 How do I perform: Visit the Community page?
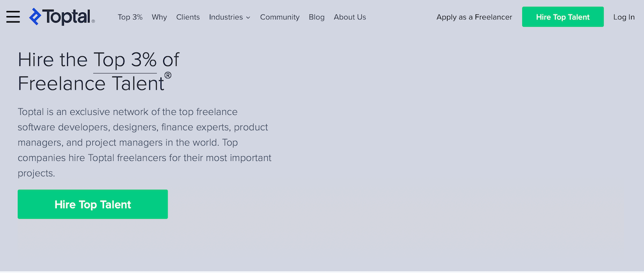click(280, 17)
